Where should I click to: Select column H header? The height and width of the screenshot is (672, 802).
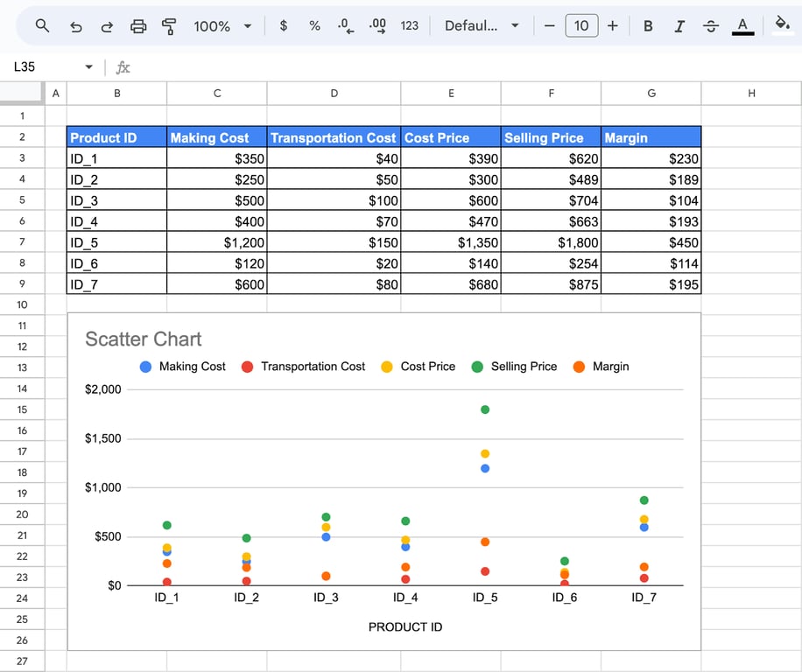[x=751, y=94]
